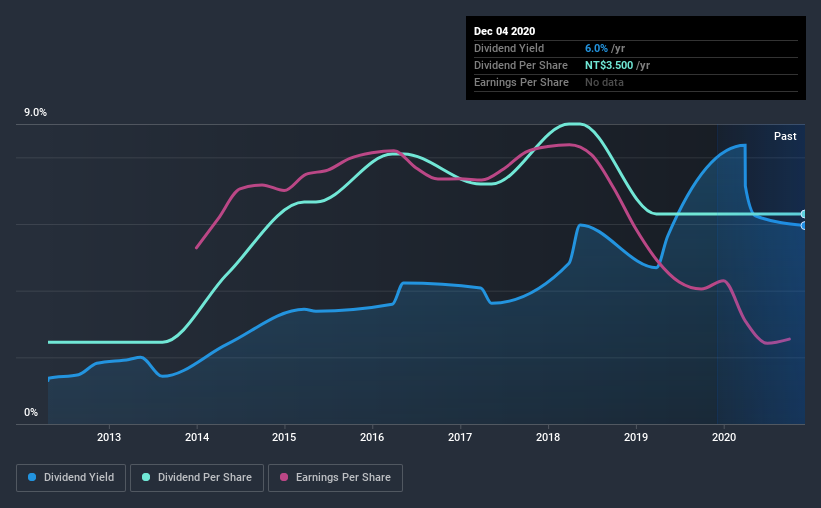Click the 2014 x-axis label
Screen dimensions: 821x508
tap(197, 437)
